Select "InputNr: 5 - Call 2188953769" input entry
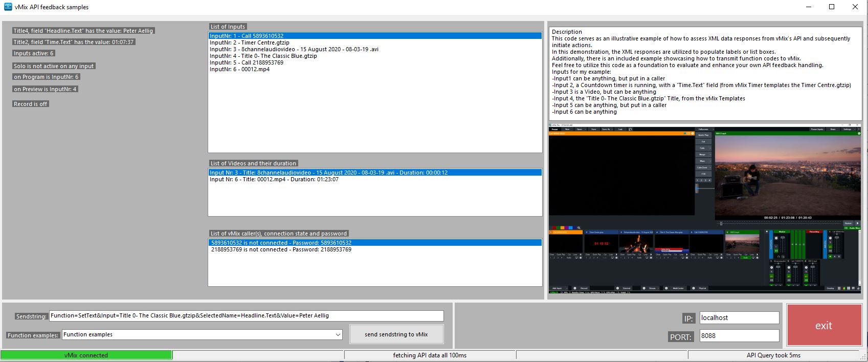 (x=247, y=62)
